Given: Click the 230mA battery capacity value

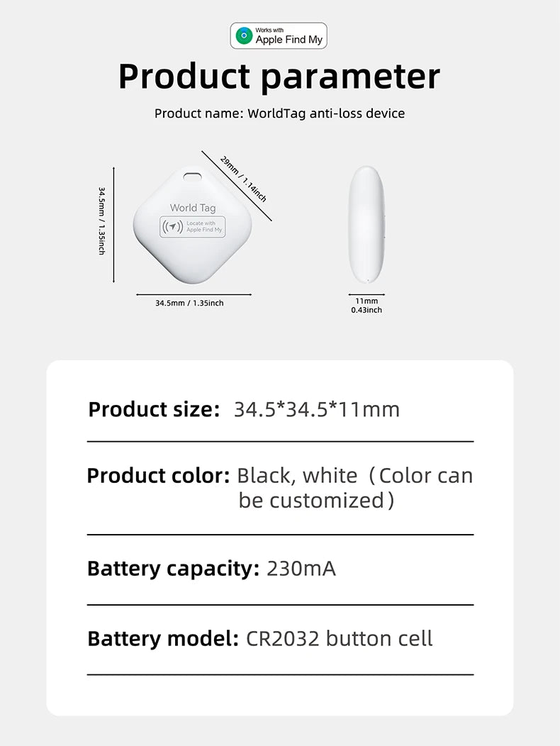Looking at the screenshot, I should [x=301, y=569].
